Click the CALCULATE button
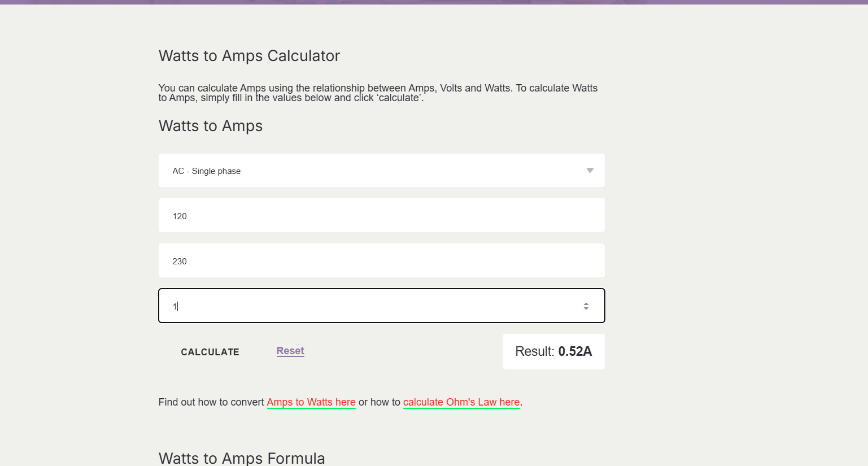This screenshot has width=868, height=466. (x=210, y=352)
